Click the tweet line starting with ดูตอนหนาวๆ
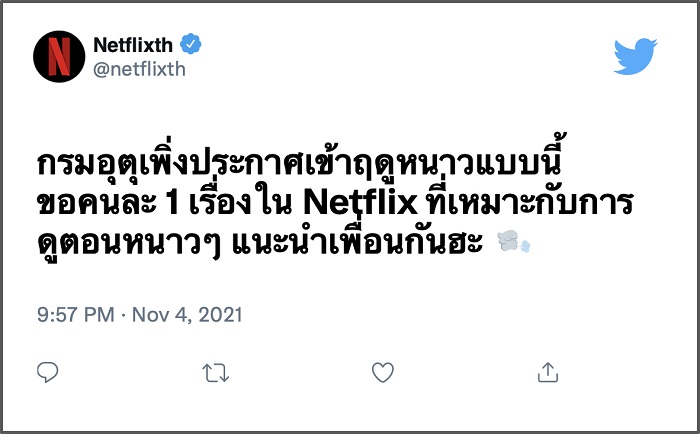Viewport: 700px width, 434px height. pyautogui.click(x=260, y=242)
